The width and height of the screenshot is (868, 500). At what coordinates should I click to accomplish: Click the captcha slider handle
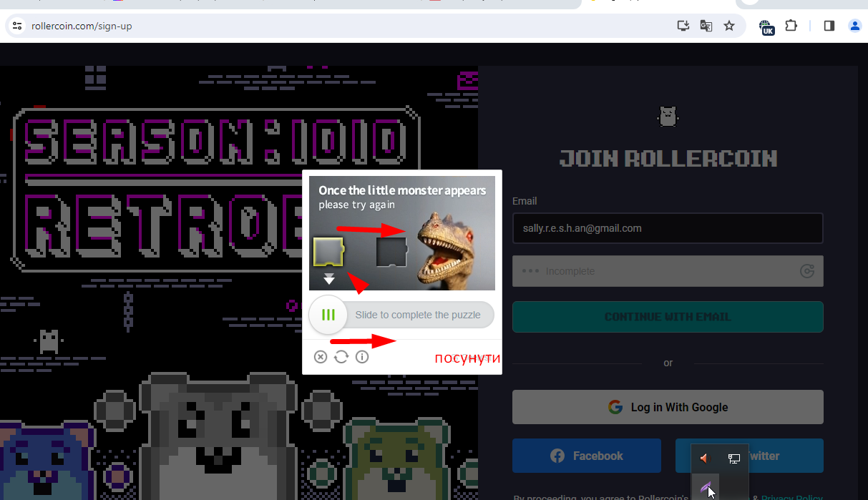[x=328, y=315]
